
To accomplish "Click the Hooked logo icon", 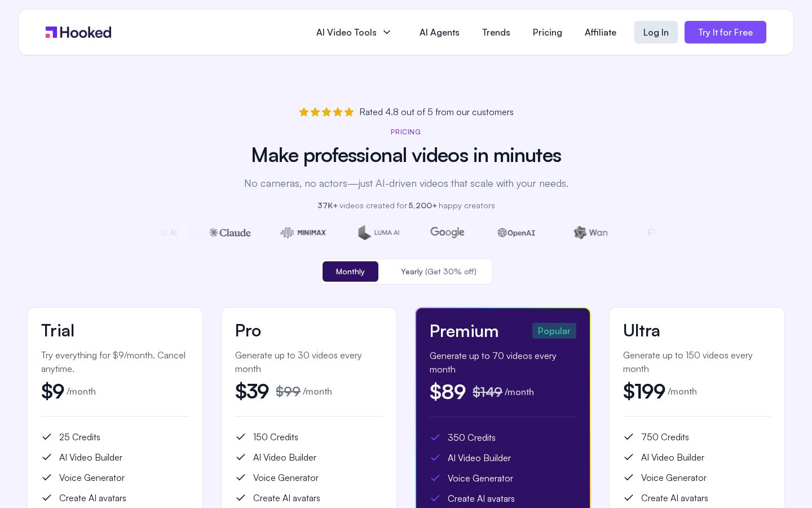I will pos(51,32).
